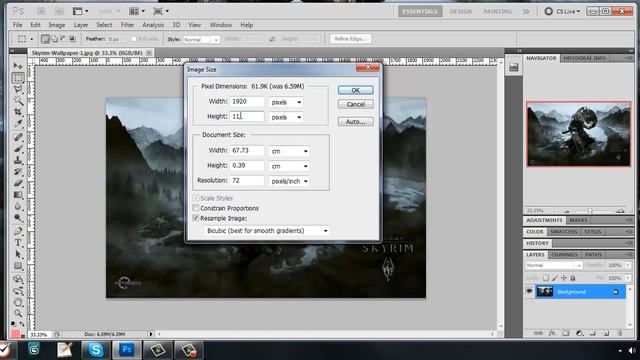Click the Lock all padlock icon
The width and height of the screenshot is (640, 360).
573,278
